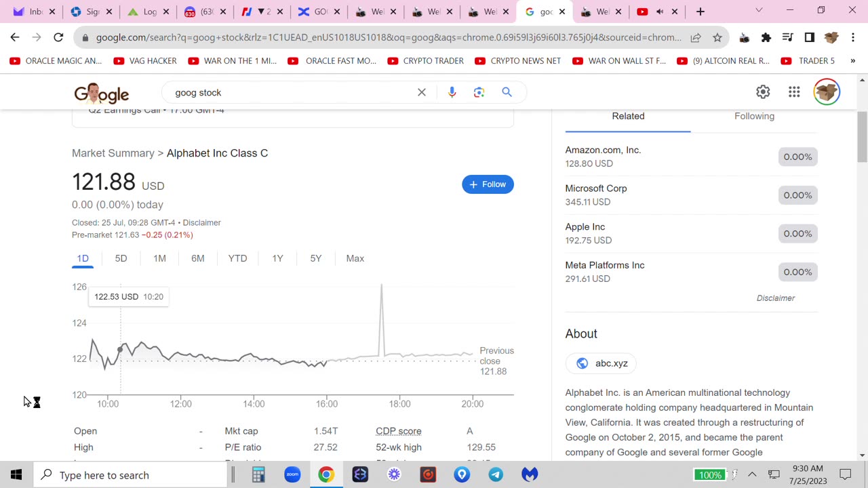The width and height of the screenshot is (868, 488).
Task: Submit search with magnifier icon
Action: tap(507, 92)
